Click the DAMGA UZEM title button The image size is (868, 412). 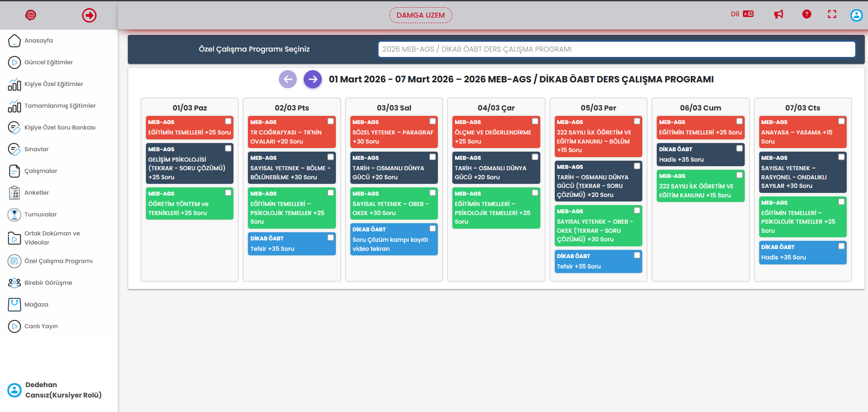point(420,15)
